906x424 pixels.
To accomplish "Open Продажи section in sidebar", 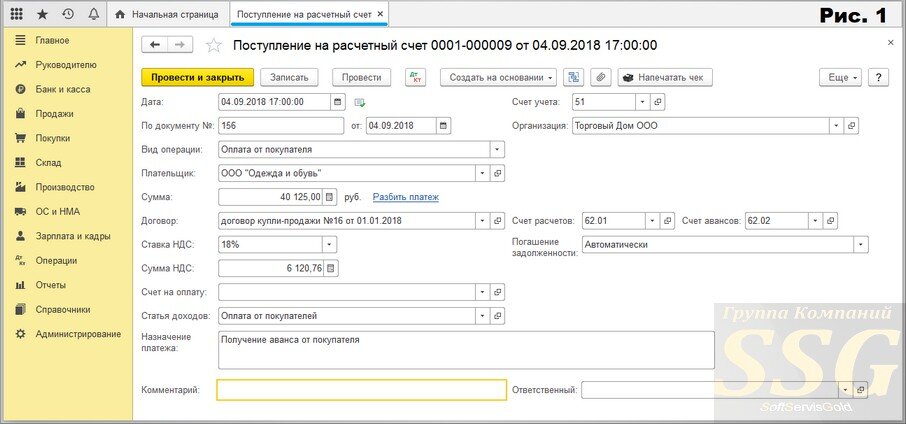I will [54, 114].
